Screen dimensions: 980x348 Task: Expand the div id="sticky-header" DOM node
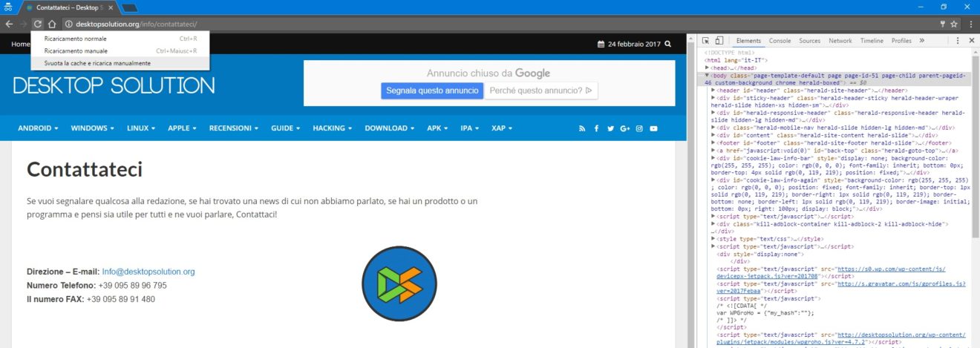(713, 97)
